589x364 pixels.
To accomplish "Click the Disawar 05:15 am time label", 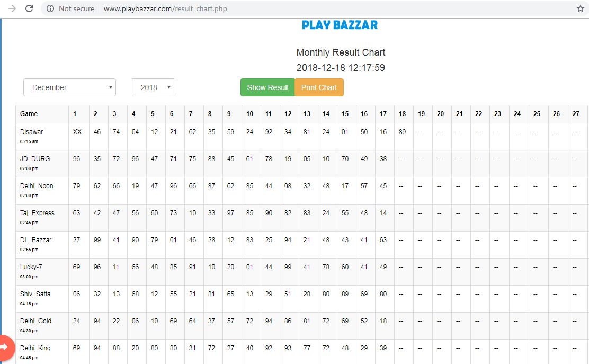I will coord(29,141).
